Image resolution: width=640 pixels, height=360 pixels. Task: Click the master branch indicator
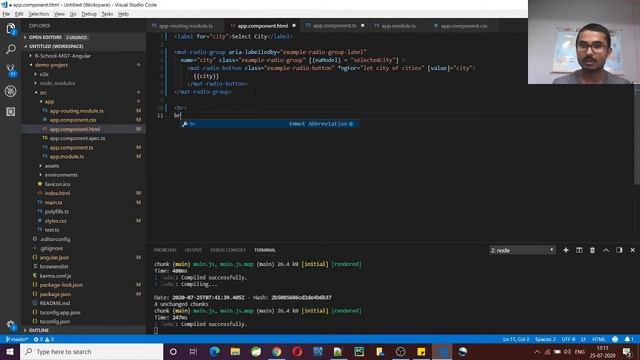click(x=17, y=339)
